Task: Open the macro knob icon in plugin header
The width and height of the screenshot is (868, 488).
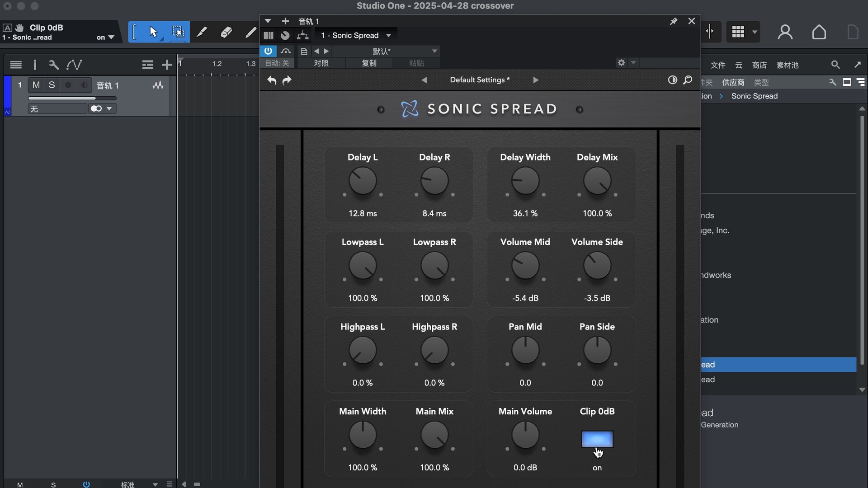Action: pyautogui.click(x=285, y=35)
